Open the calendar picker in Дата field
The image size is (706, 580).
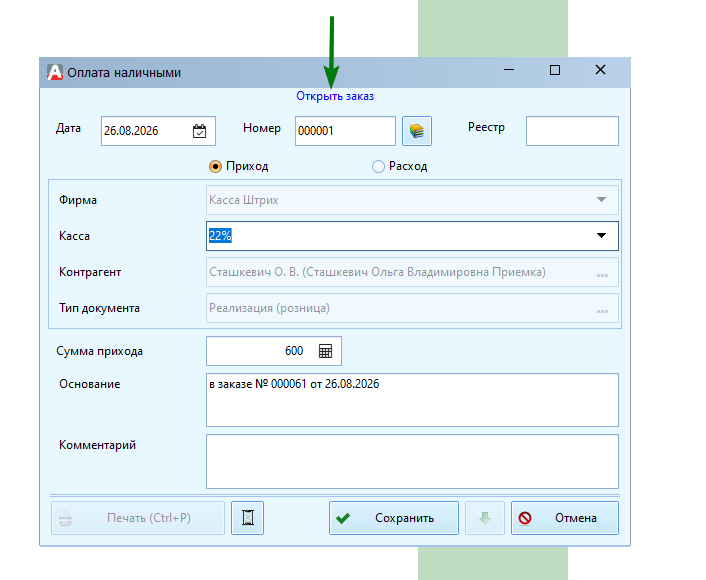(x=199, y=131)
